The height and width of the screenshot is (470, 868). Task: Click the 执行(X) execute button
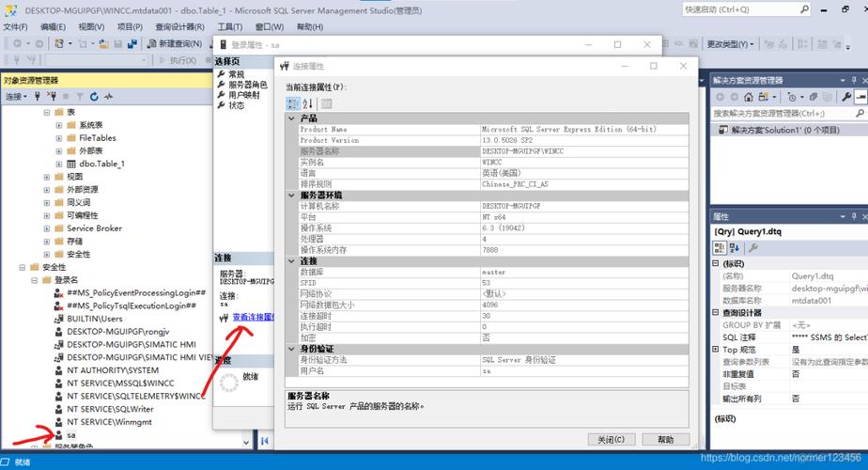[178, 60]
